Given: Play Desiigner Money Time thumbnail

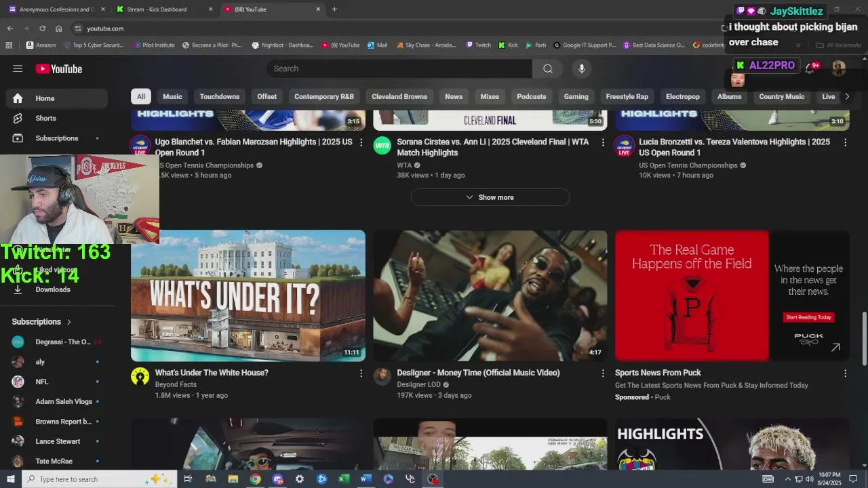Looking at the screenshot, I should (490, 296).
